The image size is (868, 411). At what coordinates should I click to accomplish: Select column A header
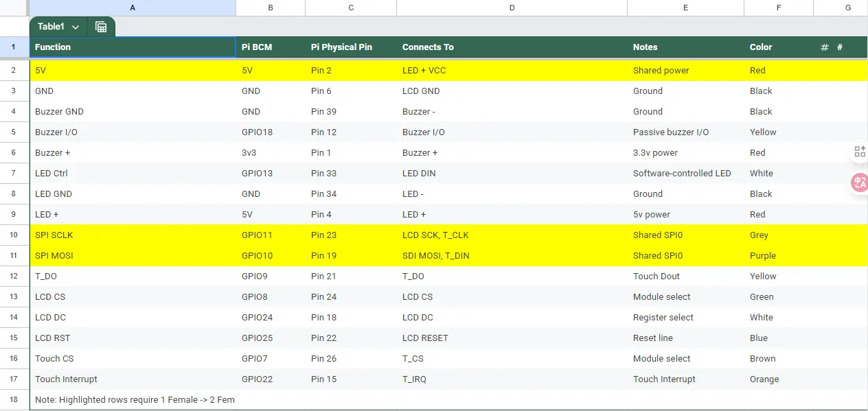133,8
